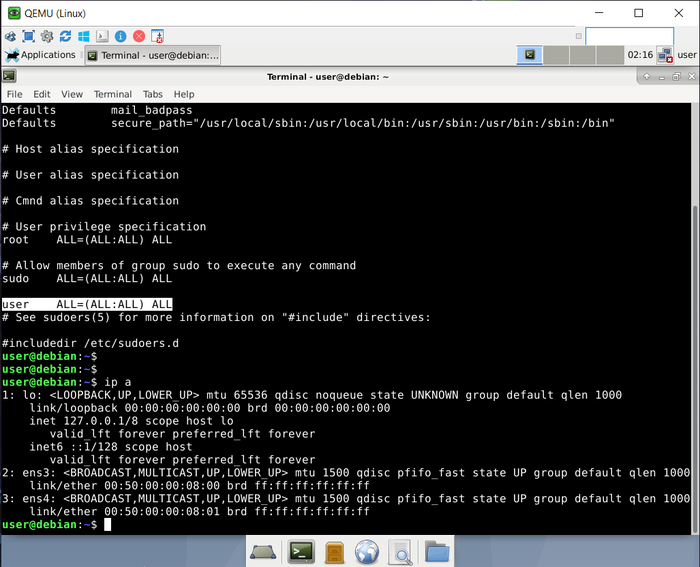The height and width of the screenshot is (567, 700).
Task: Click the Windows key icon in toolbar
Action: tap(83, 36)
